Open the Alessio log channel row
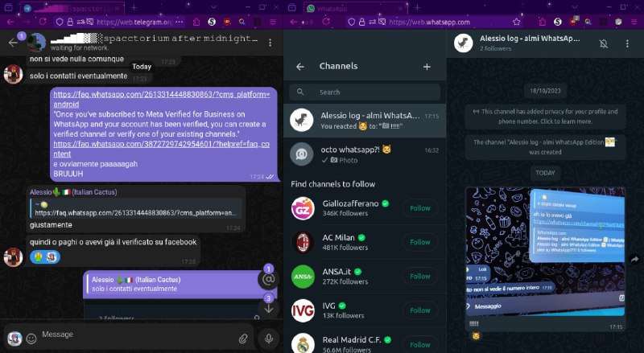 tap(365, 121)
